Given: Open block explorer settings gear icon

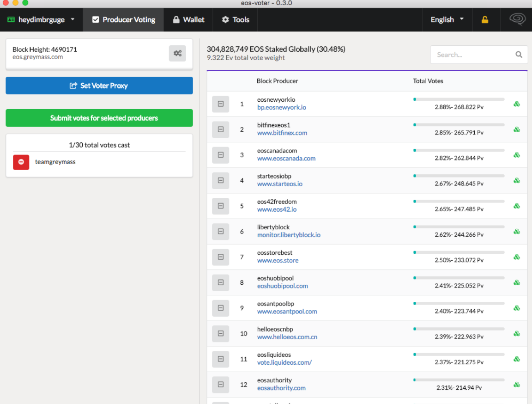Looking at the screenshot, I should pyautogui.click(x=177, y=53).
